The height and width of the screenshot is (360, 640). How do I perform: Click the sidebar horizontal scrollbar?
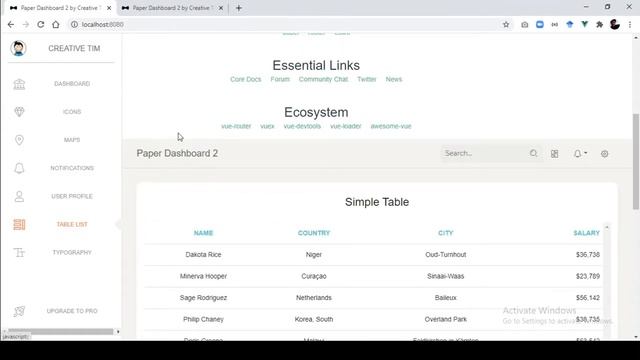[60, 331]
